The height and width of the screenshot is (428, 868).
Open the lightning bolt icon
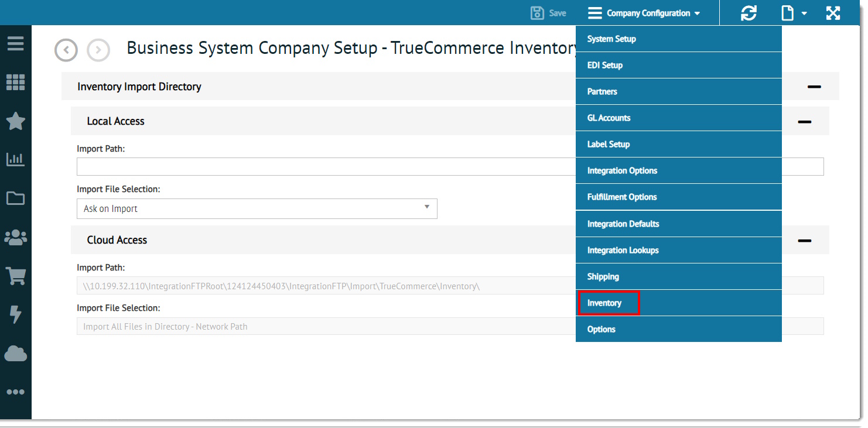15,314
